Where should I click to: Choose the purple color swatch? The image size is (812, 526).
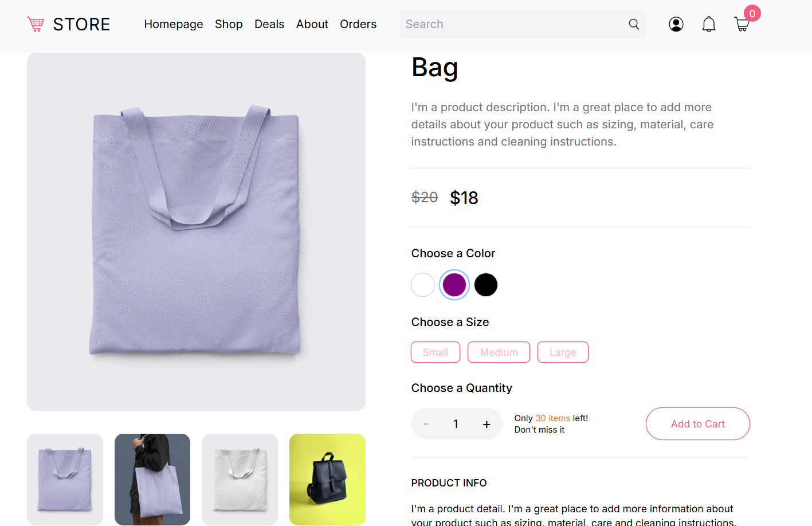tap(454, 285)
